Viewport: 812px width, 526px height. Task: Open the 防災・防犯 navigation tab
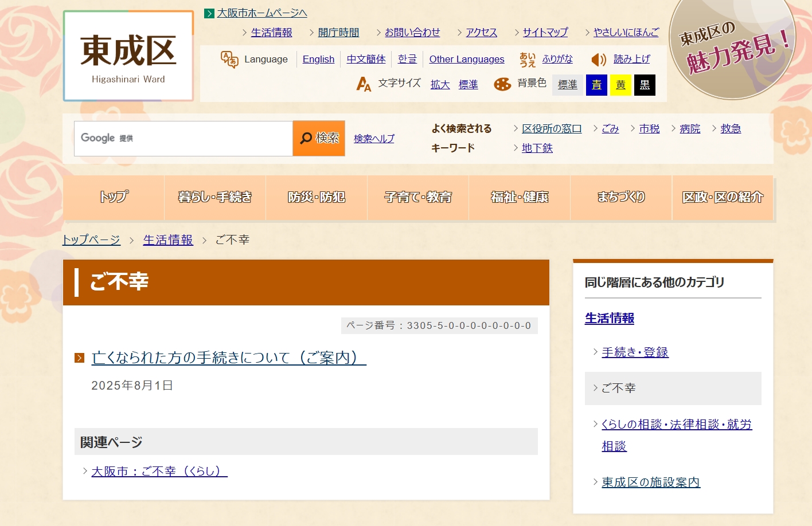pyautogui.click(x=317, y=197)
